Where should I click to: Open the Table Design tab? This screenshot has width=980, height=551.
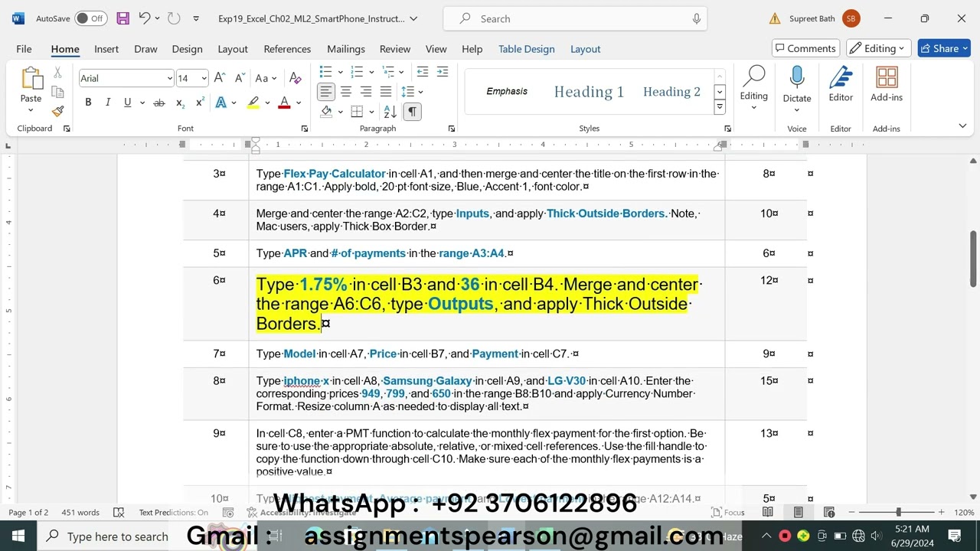(527, 49)
